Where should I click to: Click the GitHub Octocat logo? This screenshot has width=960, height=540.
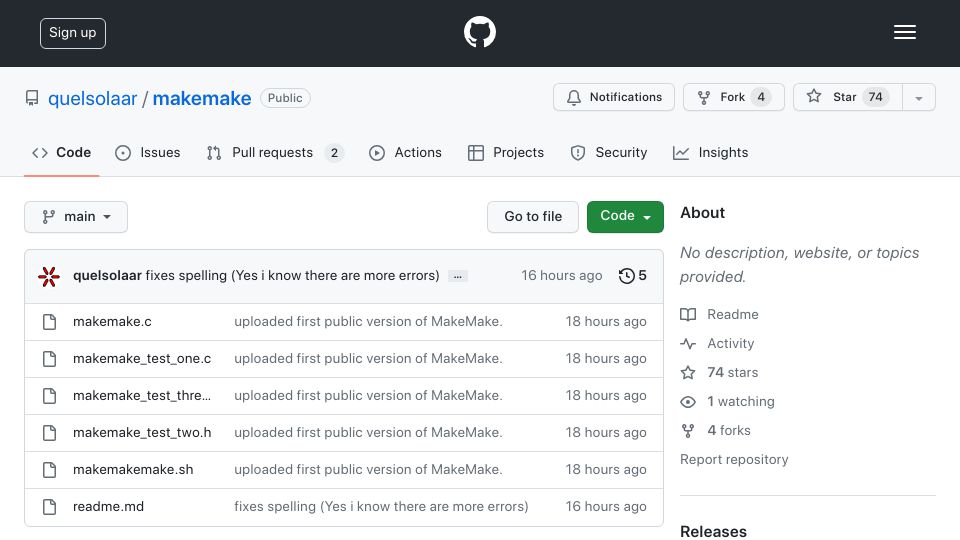point(479,32)
